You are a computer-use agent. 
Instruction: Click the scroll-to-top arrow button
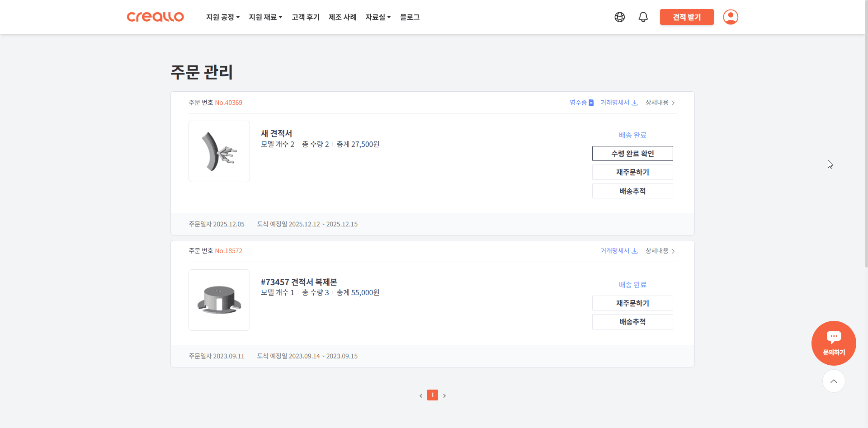click(x=833, y=381)
